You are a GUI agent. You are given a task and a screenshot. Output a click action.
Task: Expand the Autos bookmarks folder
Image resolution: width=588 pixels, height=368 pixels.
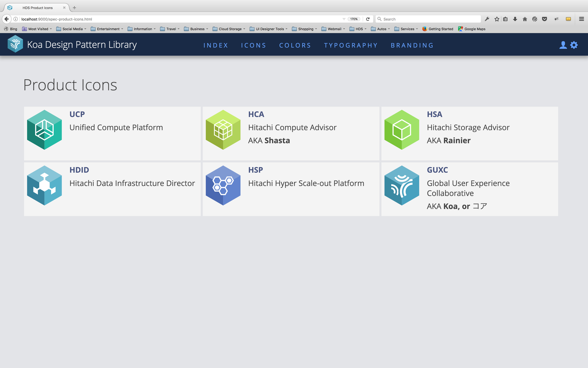pos(381,29)
